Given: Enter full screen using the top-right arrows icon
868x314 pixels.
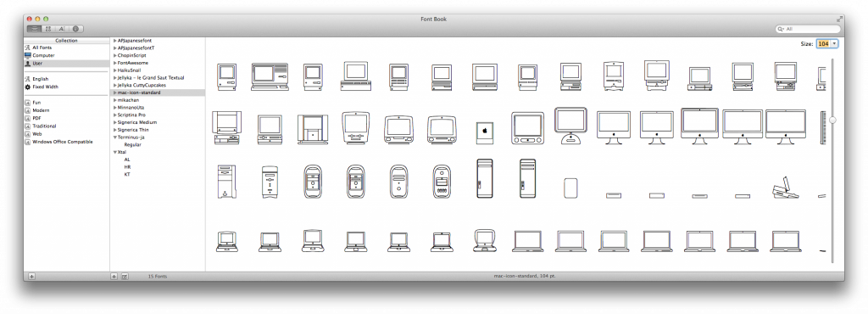Looking at the screenshot, I should (839, 20).
